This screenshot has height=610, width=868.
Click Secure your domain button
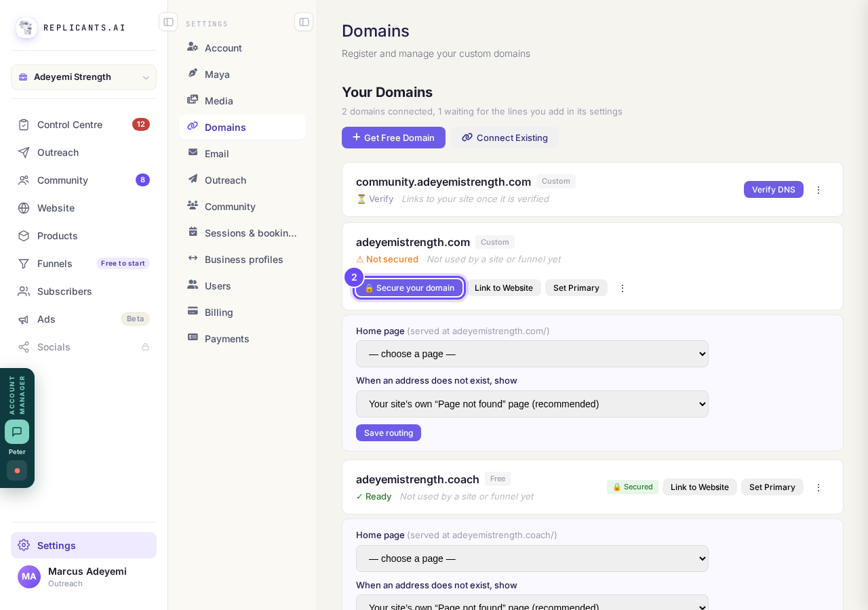(409, 288)
